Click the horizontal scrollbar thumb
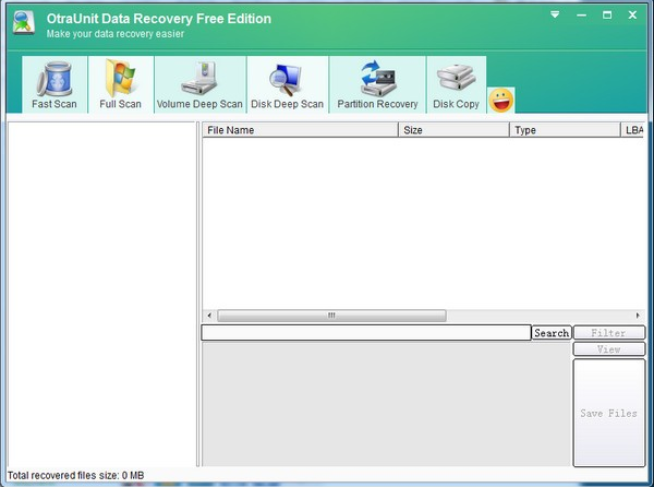The height and width of the screenshot is (487, 655). [332, 315]
